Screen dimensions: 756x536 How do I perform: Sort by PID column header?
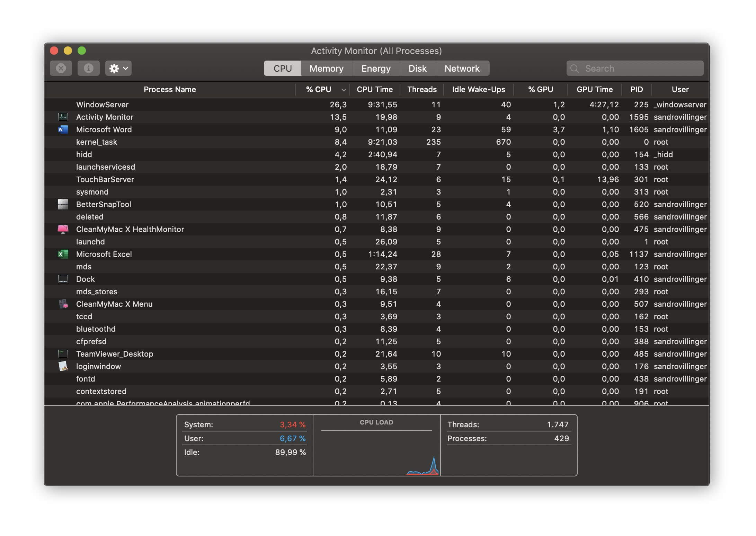637,90
